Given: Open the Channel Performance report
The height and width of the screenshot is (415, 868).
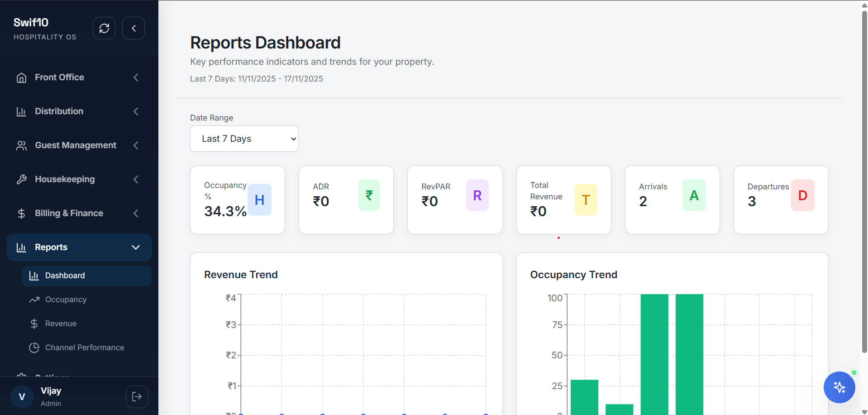Looking at the screenshot, I should coord(84,347).
